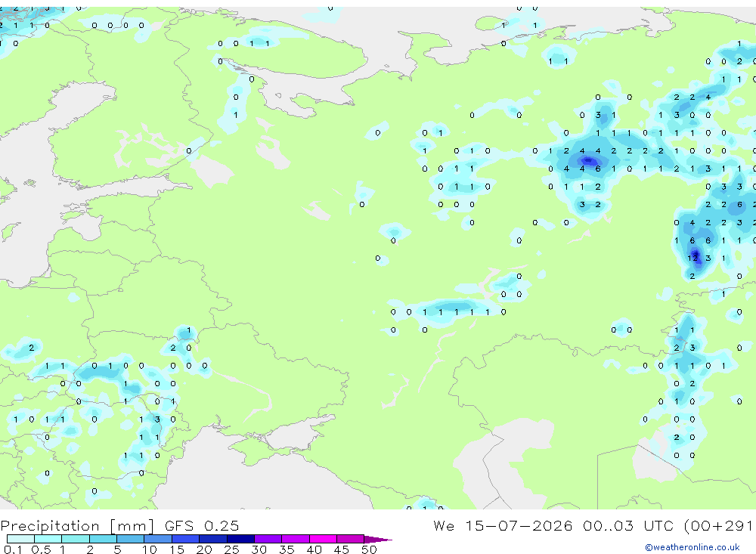Select the 5–10 mm legend color box

click(131, 539)
